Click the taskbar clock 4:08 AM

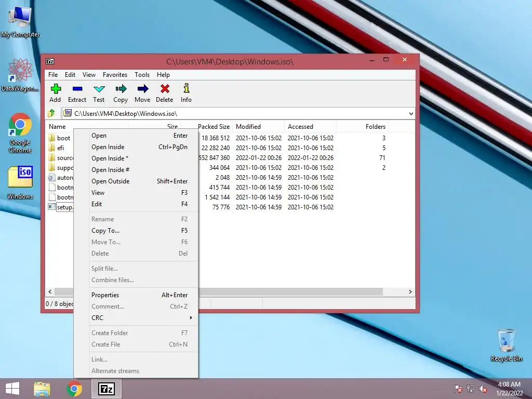click(x=509, y=384)
